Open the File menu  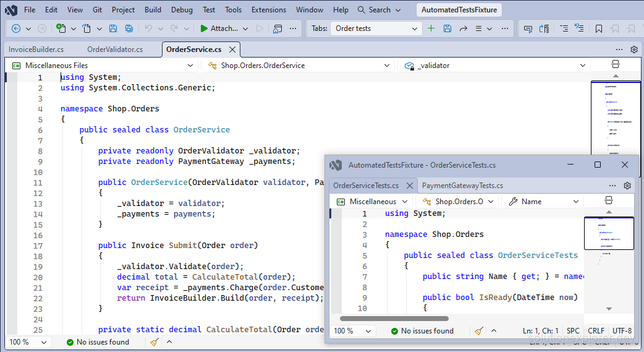click(30, 10)
